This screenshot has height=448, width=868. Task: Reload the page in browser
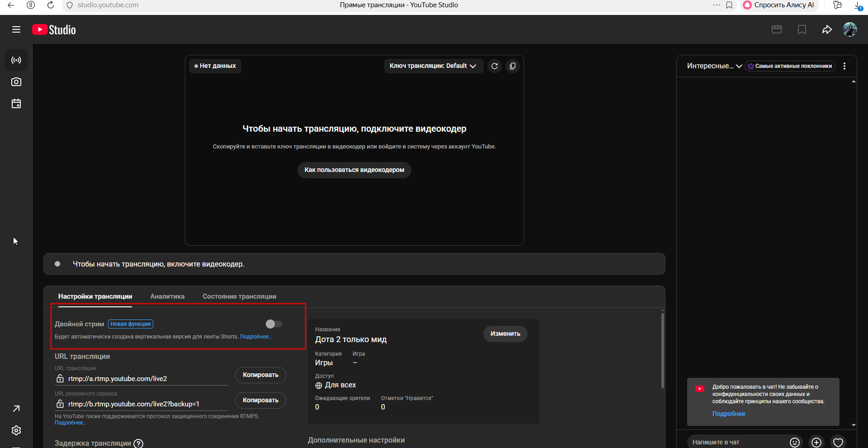(x=51, y=5)
